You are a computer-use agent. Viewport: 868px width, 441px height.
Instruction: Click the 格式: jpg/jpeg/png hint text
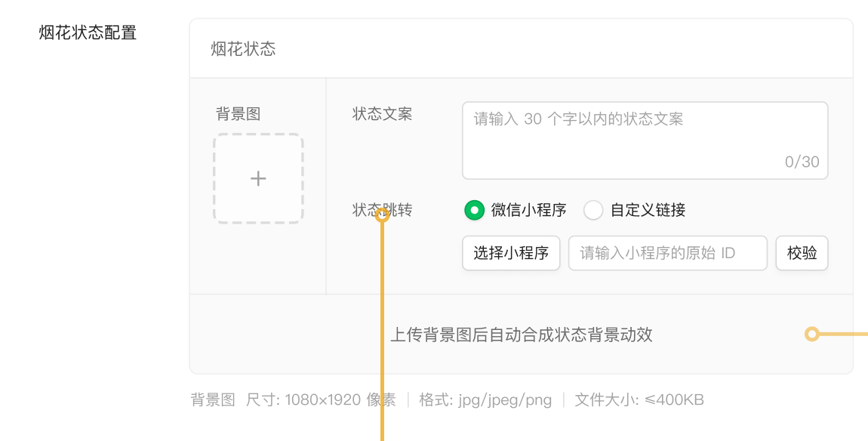click(x=485, y=400)
